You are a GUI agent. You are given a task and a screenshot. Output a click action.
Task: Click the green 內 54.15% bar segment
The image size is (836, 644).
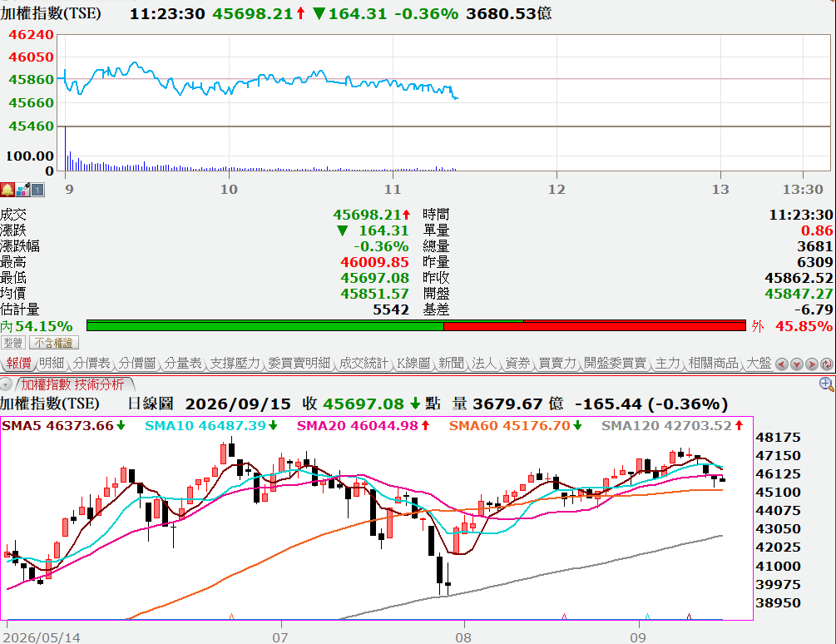[x=265, y=325]
